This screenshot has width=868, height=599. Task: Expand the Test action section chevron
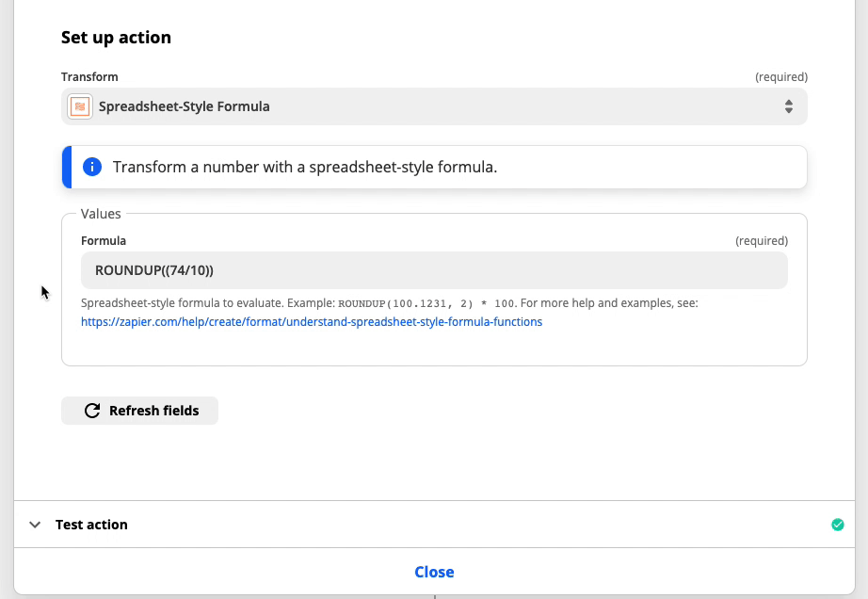pos(35,525)
